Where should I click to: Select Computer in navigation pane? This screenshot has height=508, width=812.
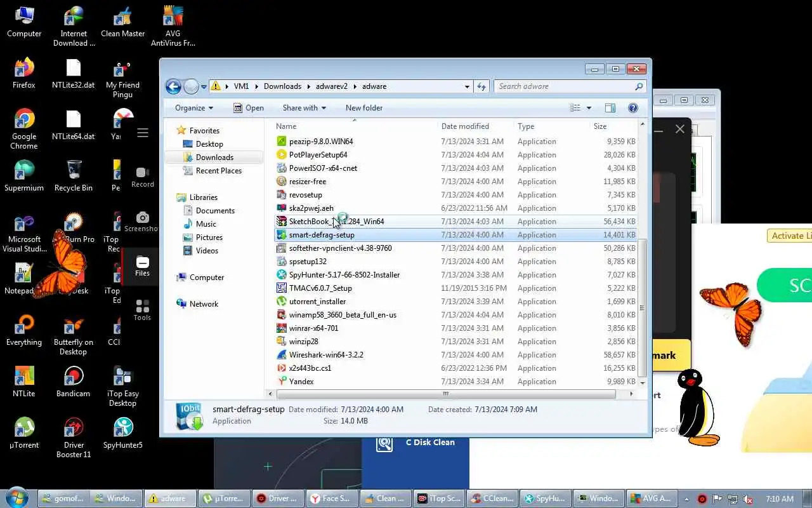207,277
